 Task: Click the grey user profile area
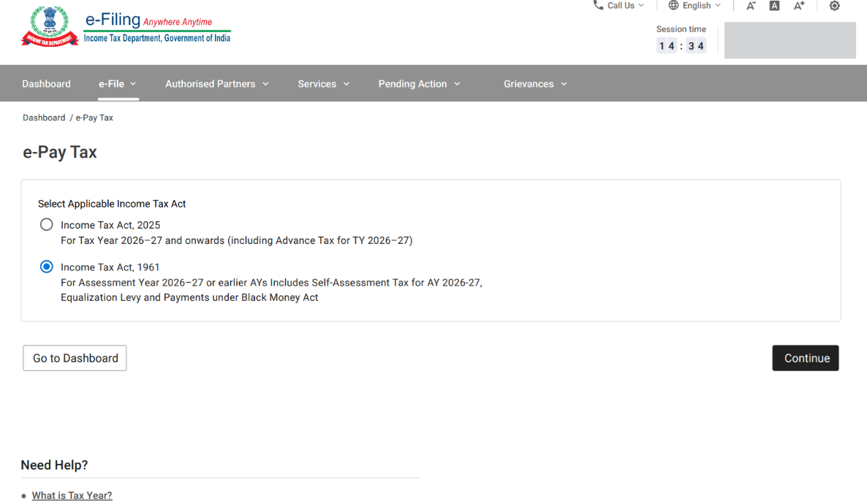coord(790,40)
